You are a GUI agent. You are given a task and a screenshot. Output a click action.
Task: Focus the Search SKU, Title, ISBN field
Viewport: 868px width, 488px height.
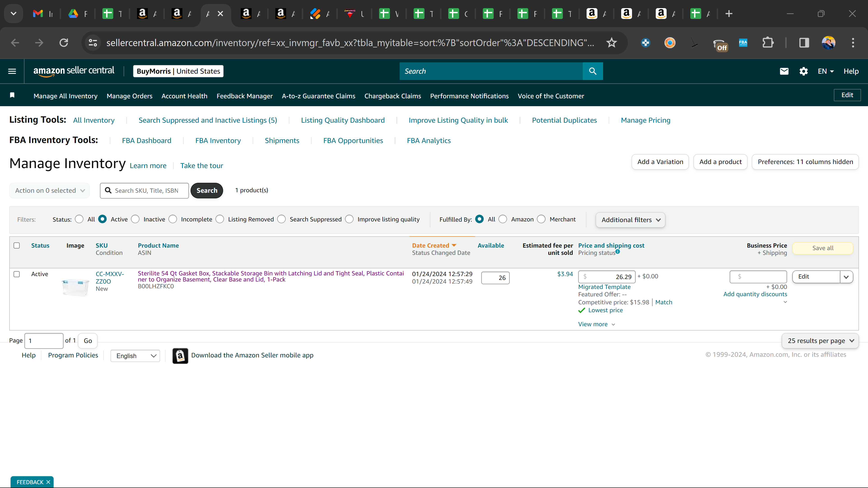tap(145, 191)
